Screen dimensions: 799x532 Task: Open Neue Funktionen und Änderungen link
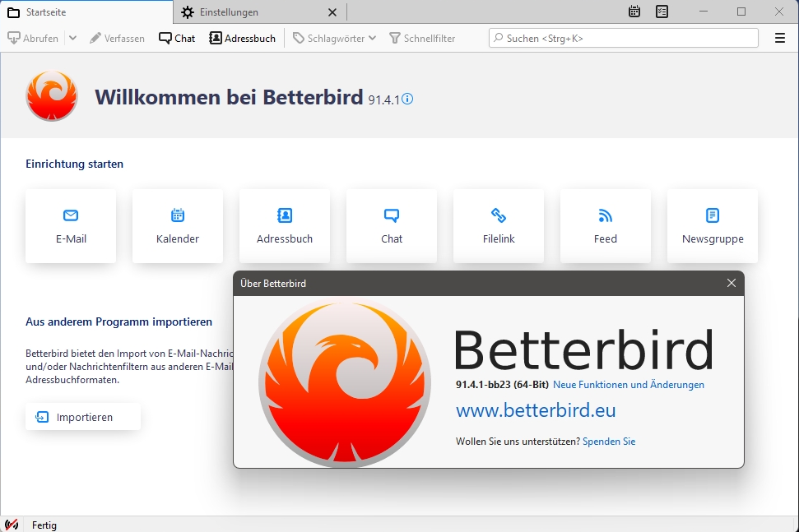click(x=629, y=385)
